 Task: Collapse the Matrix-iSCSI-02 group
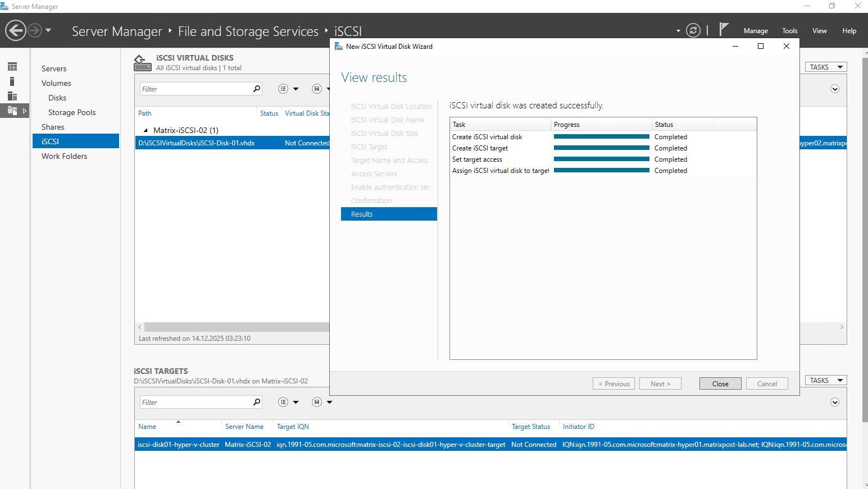click(146, 130)
